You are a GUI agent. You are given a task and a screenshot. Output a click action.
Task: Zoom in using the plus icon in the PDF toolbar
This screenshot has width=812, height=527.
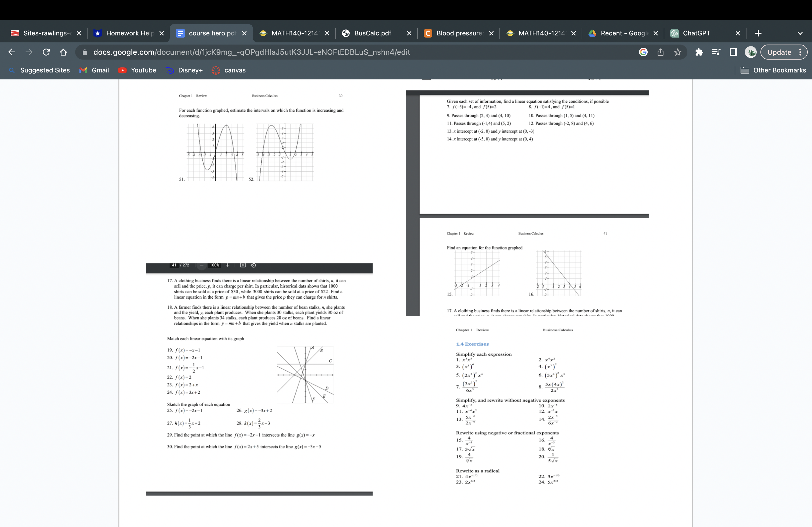coord(227,265)
